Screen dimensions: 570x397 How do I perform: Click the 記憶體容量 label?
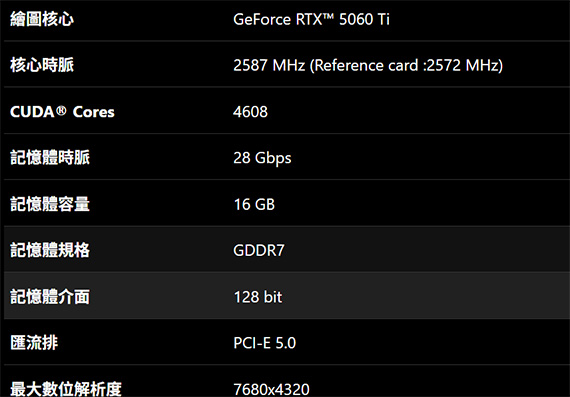click(50, 204)
